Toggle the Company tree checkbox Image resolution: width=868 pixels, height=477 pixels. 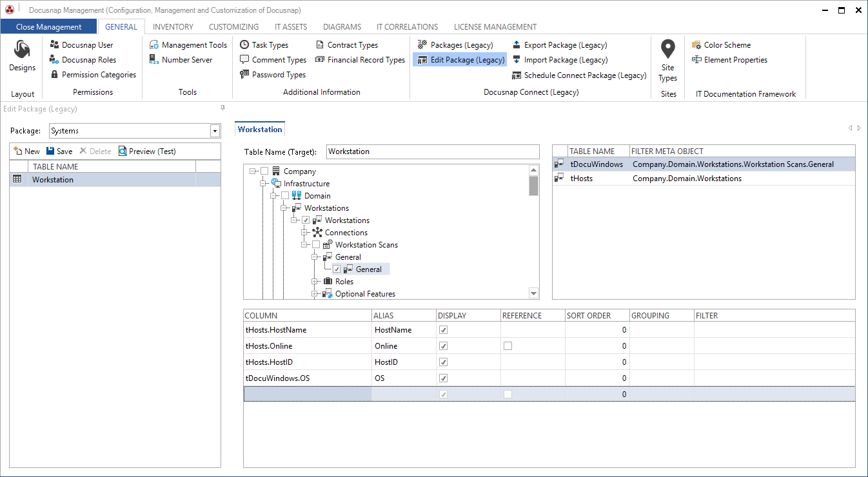pyautogui.click(x=264, y=171)
